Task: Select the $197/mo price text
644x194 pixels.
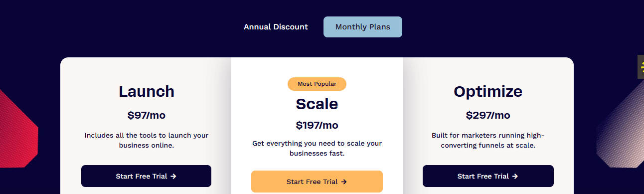Action: [x=317, y=125]
